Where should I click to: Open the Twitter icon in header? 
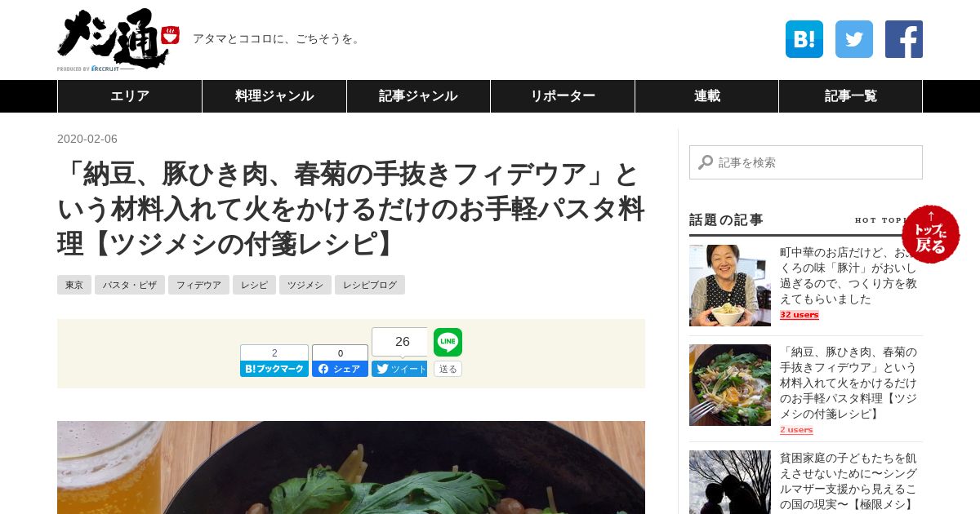click(x=854, y=39)
